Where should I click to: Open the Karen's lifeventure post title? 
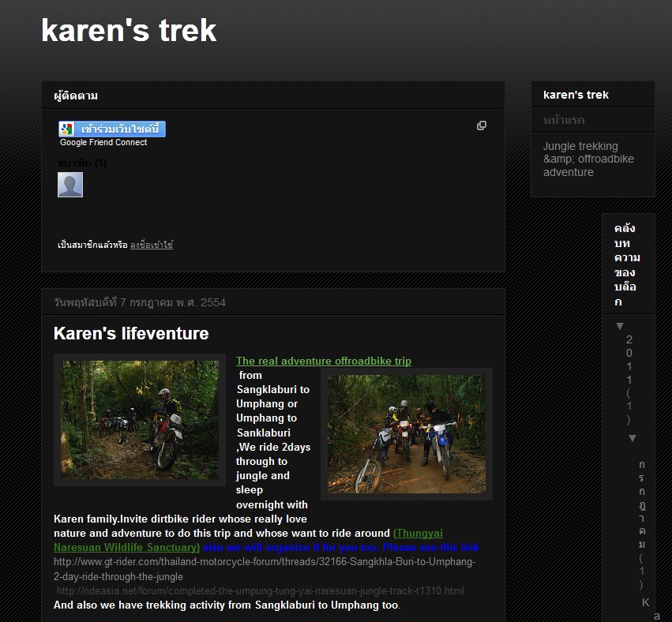coord(131,333)
